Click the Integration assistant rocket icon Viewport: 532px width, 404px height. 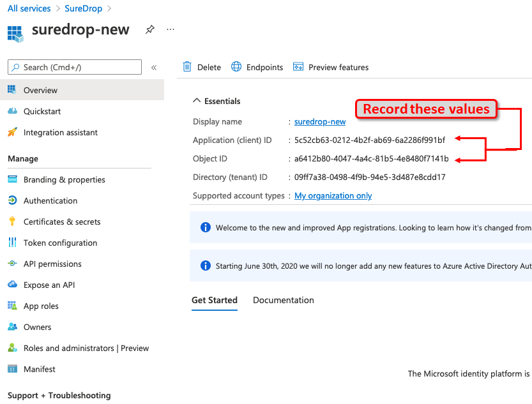click(12, 132)
